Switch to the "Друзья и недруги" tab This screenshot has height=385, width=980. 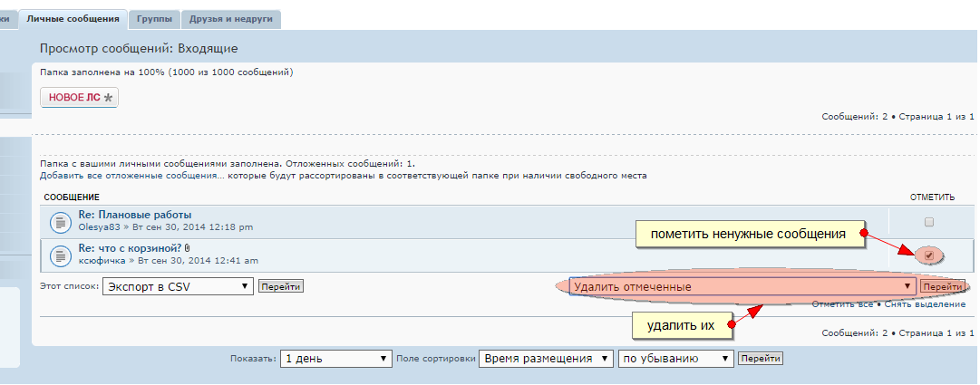click(231, 18)
